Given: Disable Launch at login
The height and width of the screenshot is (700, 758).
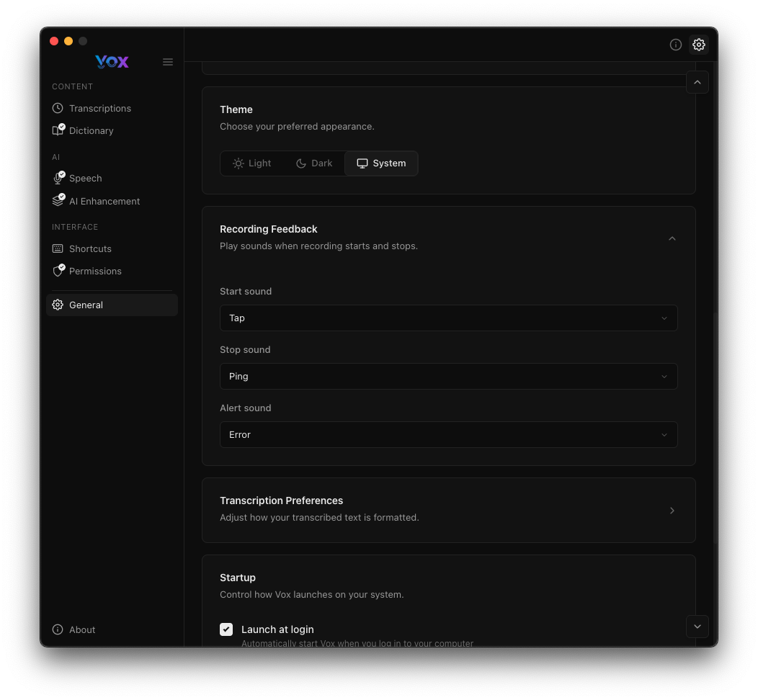Looking at the screenshot, I should pyautogui.click(x=226, y=629).
